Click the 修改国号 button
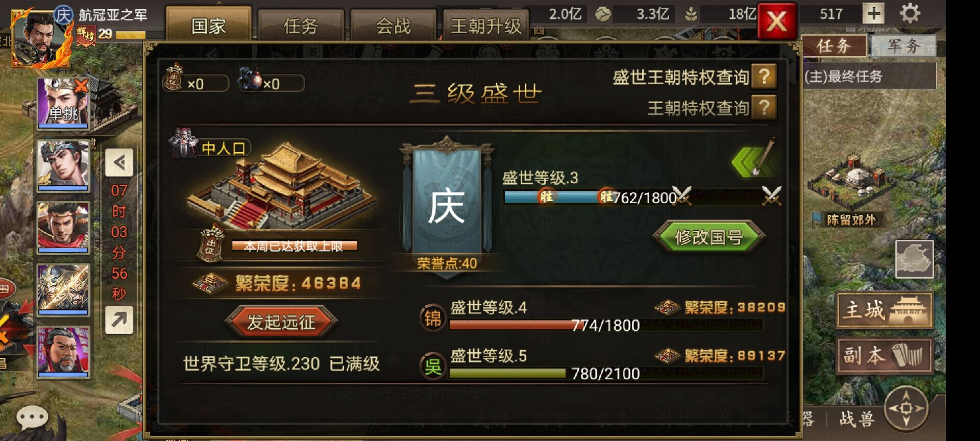Image resolution: width=980 pixels, height=441 pixels. tap(708, 237)
